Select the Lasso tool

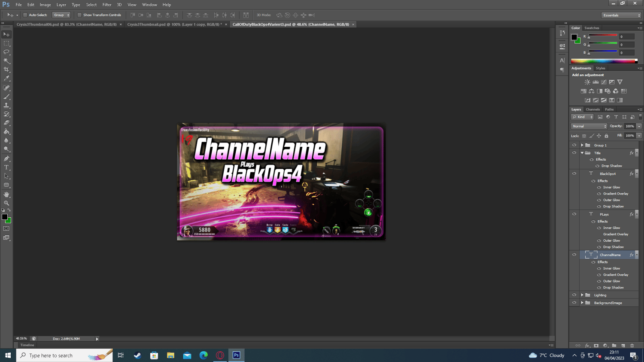(6, 52)
